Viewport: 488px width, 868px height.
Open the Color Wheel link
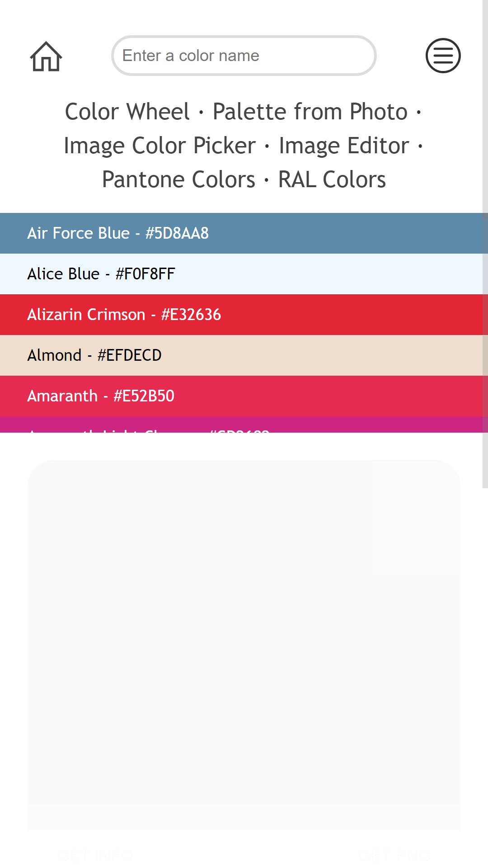(127, 112)
